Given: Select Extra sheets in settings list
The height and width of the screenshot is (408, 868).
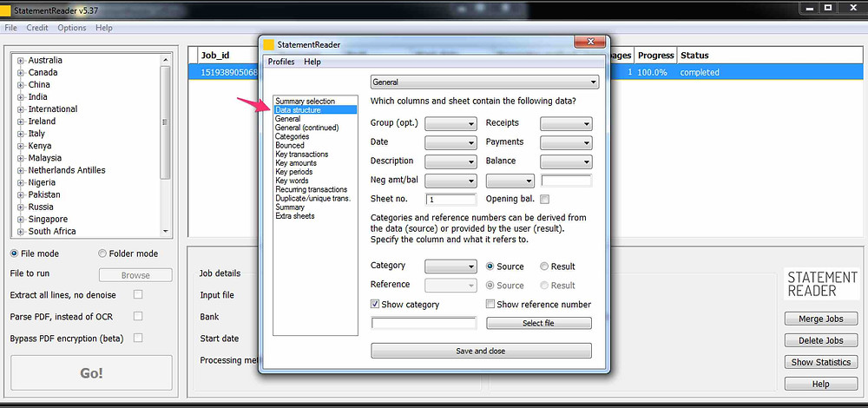Looking at the screenshot, I should [295, 216].
